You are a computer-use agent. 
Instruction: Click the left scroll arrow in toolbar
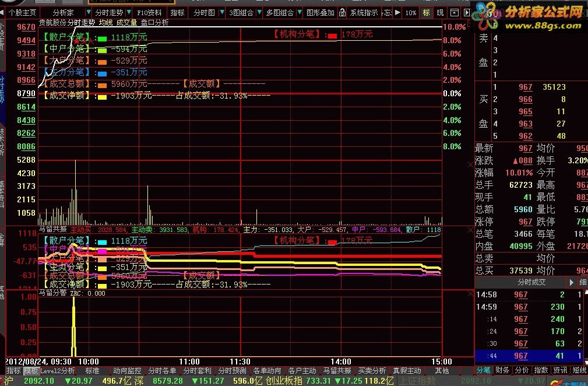2,13
